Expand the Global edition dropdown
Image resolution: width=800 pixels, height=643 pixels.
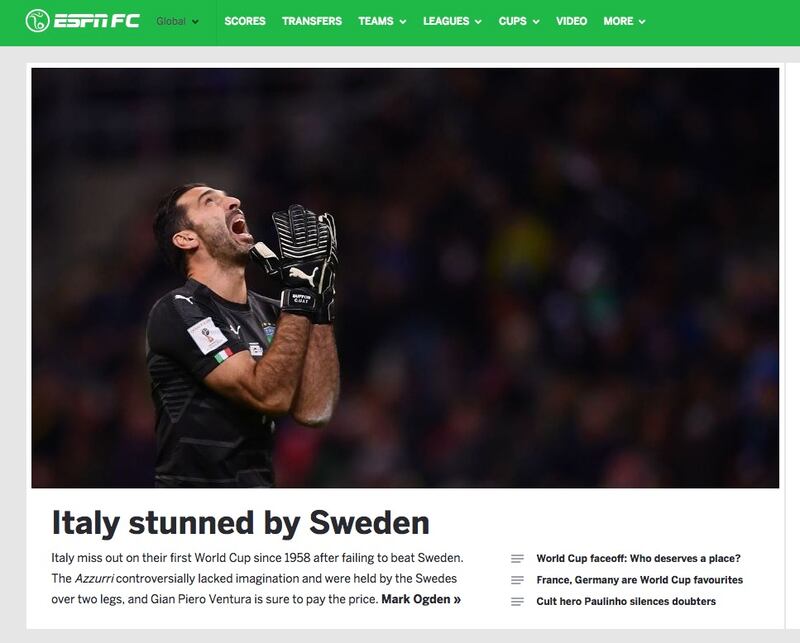pos(177,21)
